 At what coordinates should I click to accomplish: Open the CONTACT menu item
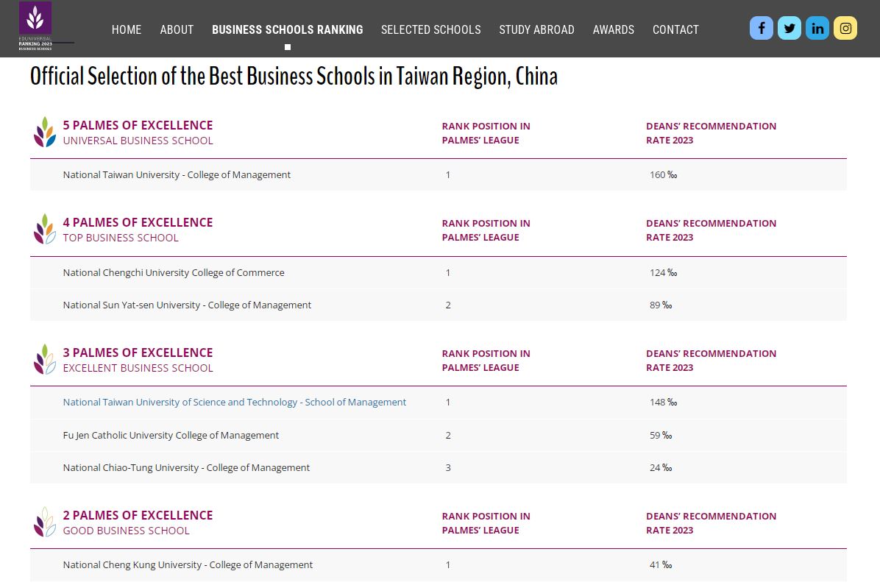[675, 29]
